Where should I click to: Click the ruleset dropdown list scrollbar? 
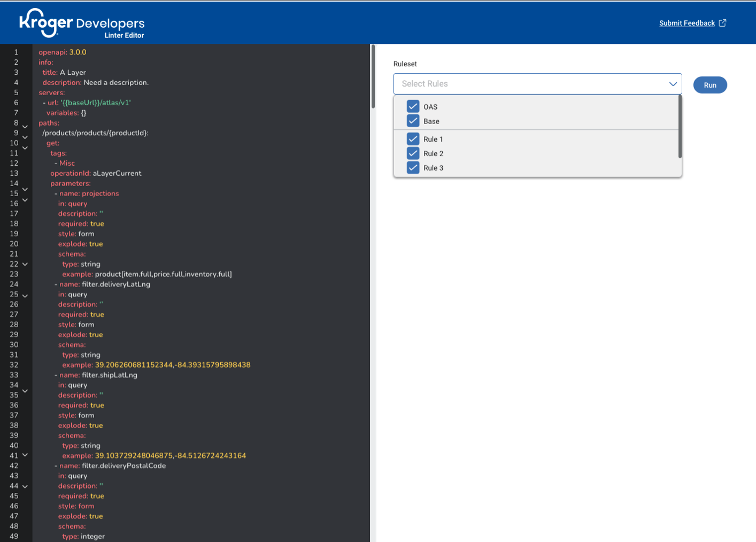[x=680, y=127]
